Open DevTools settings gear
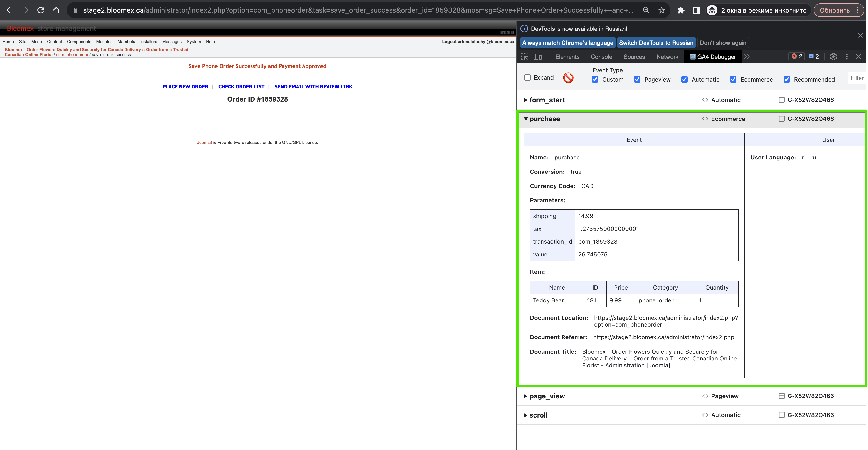Screen dimensions: 868x450 point(833,57)
